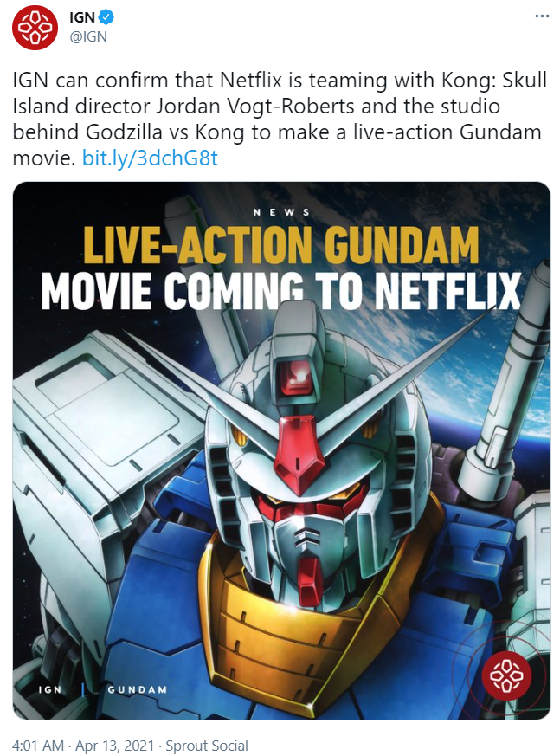The image size is (560, 756).
Task: Click the yellow LIVE-ACTION GUNDAM headline
Action: tap(281, 245)
